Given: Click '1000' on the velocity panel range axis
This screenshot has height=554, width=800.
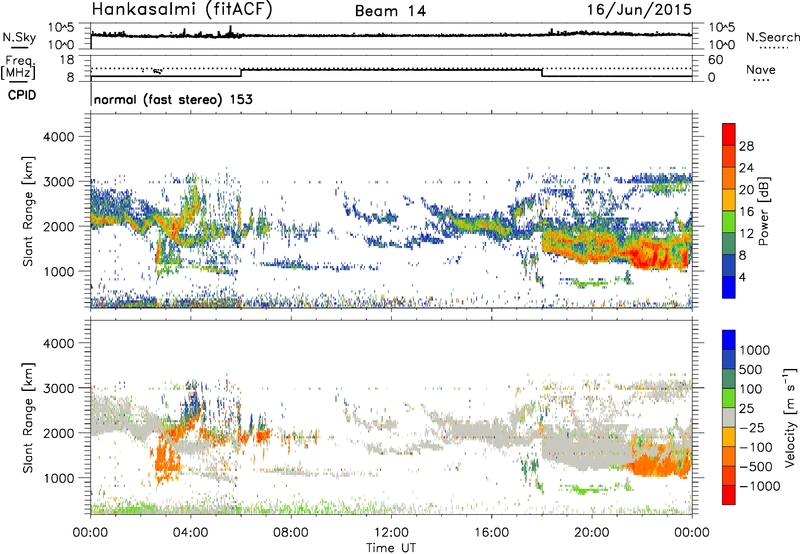Looking at the screenshot, I should [x=58, y=478].
